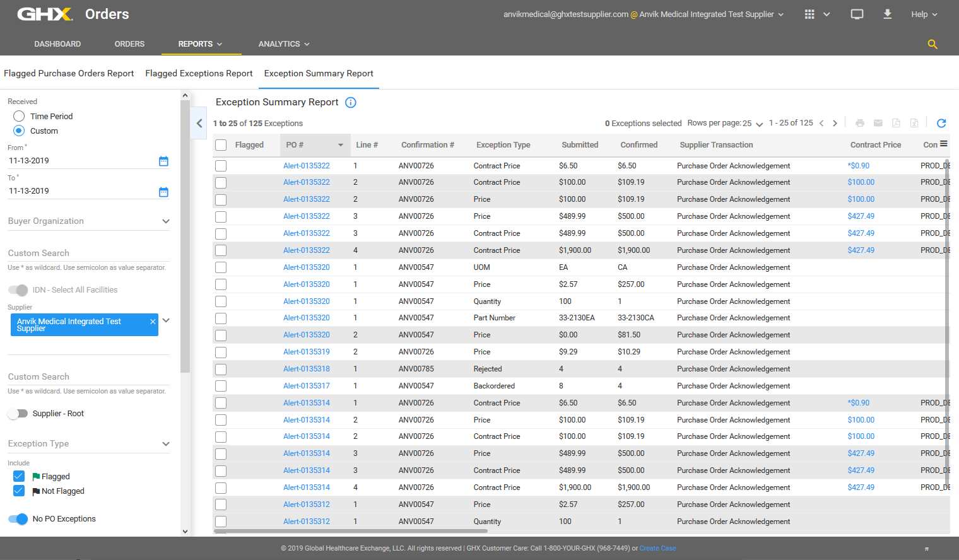Collapse the filter side panel
Screen dimensions: 959x560
point(199,124)
